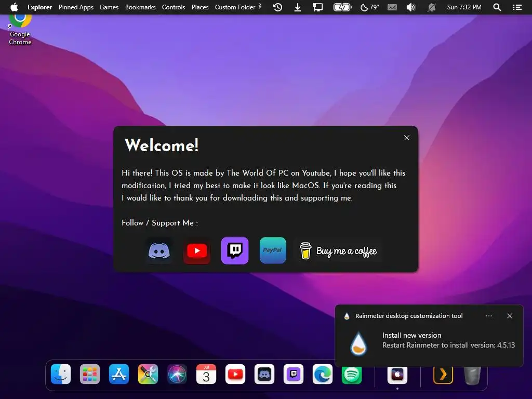Screen dimensions: 532x399
Task: Open Twitch from the dock
Action: tap(294, 374)
